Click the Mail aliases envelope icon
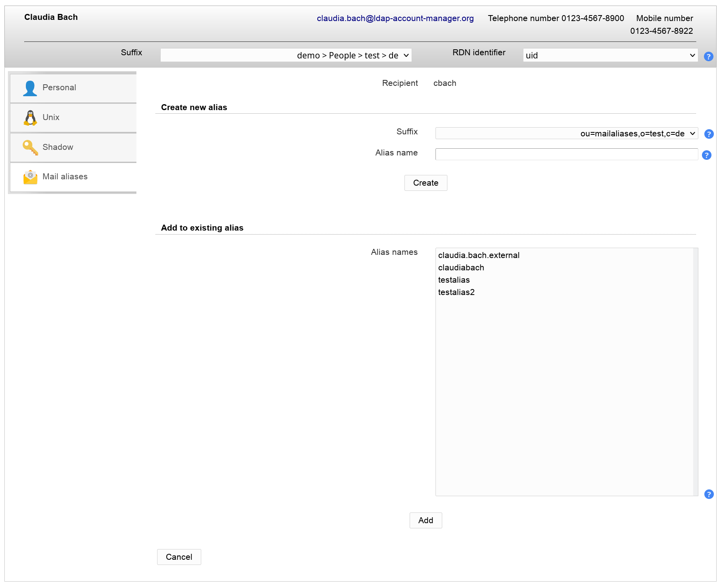The height and width of the screenshot is (588, 725). click(30, 177)
